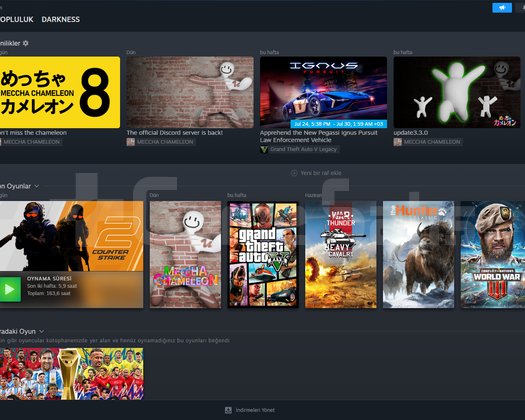The height and width of the screenshot is (420, 525).
Task: Open the Ignus Pursuit police car news image
Action: click(x=323, y=92)
